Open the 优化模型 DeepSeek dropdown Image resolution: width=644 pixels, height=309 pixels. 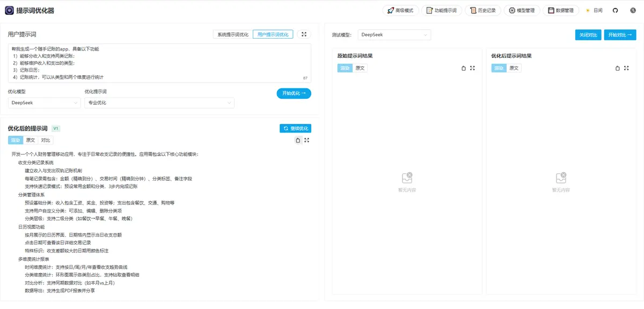click(x=45, y=102)
